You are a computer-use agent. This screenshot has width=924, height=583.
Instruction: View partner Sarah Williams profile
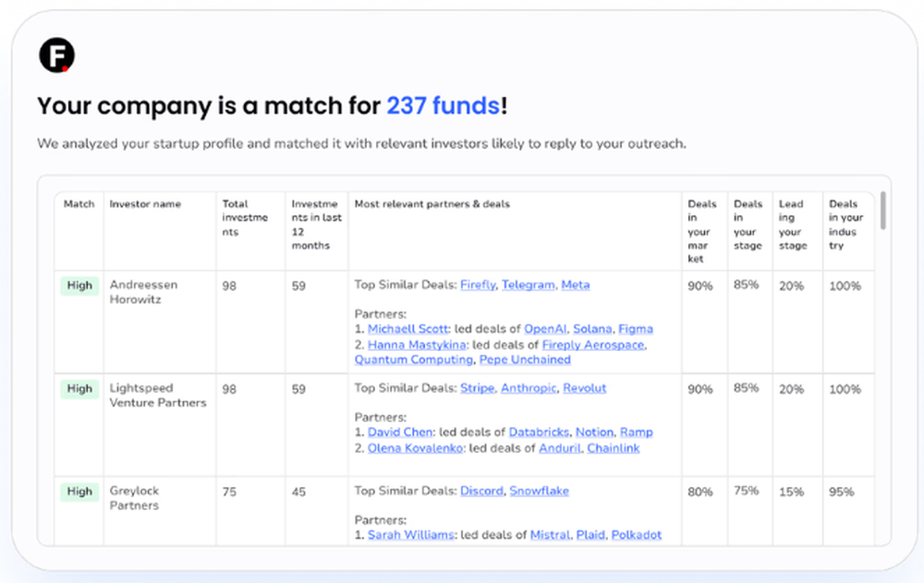point(411,535)
